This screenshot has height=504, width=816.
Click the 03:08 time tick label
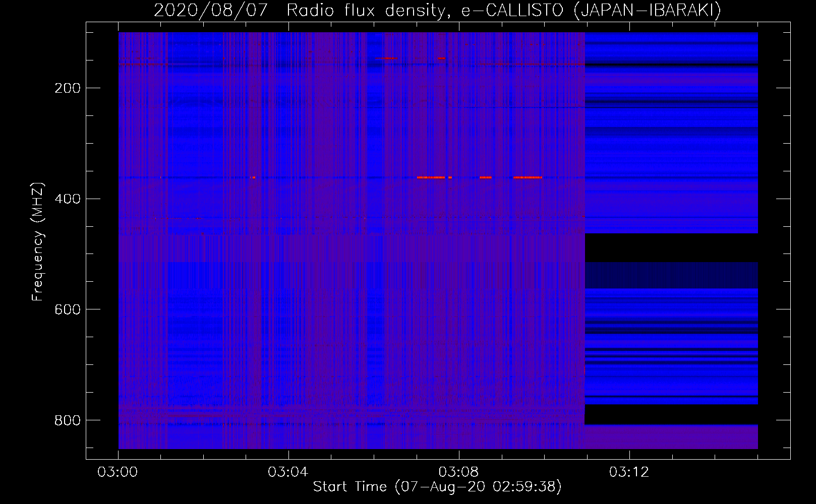458,472
